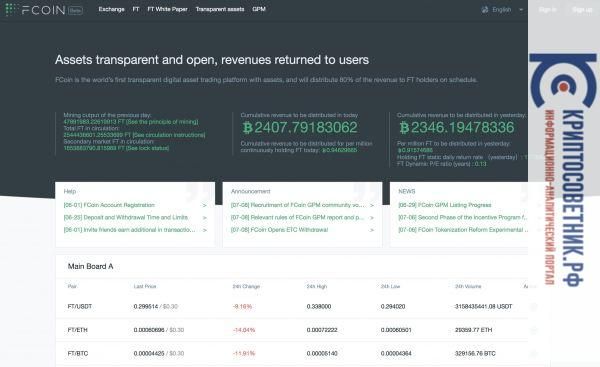Image resolution: width=600 pixels, height=367 pixels.
Task: Open FT White Paper page
Action: point(168,9)
